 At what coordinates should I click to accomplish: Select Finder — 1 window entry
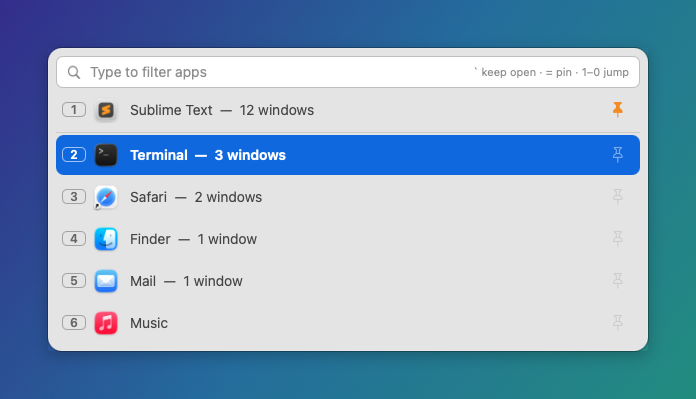coord(348,239)
